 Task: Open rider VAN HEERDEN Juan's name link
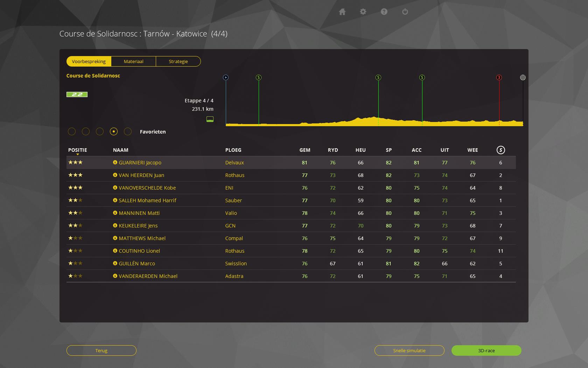pyautogui.click(x=141, y=175)
